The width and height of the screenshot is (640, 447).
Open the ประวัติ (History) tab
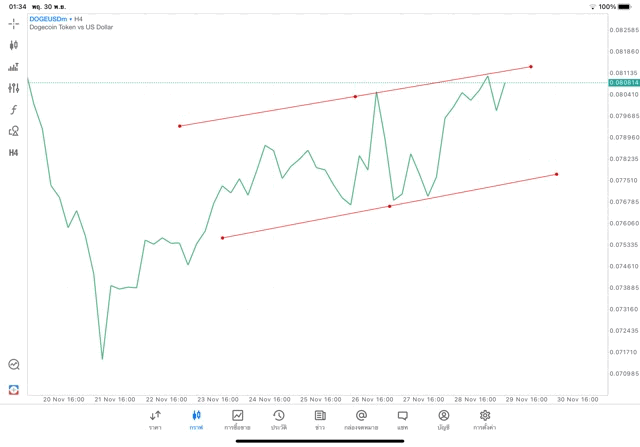[x=278, y=420]
